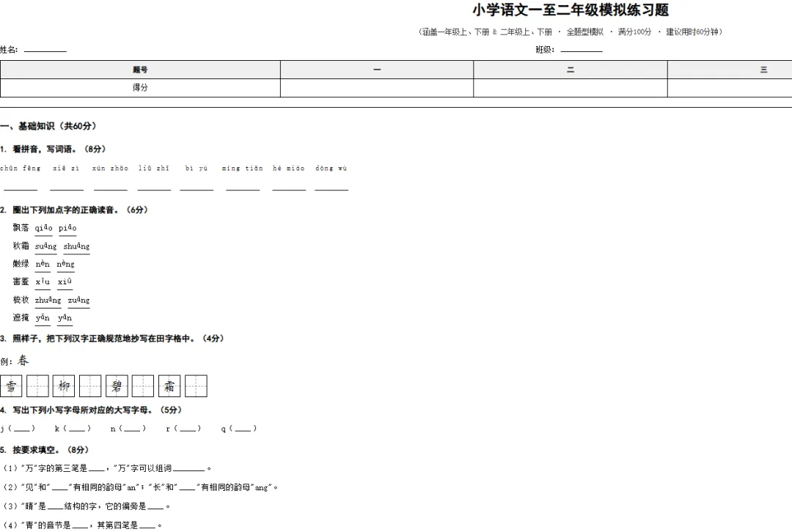Click the blank after "见"和 in item (2)
This screenshot has width=792, height=532.
59,489
